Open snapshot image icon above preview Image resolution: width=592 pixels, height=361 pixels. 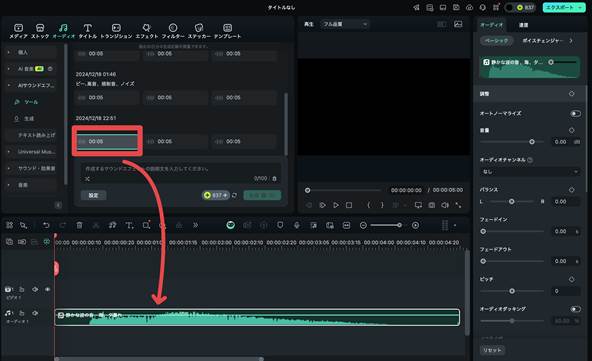[458, 24]
